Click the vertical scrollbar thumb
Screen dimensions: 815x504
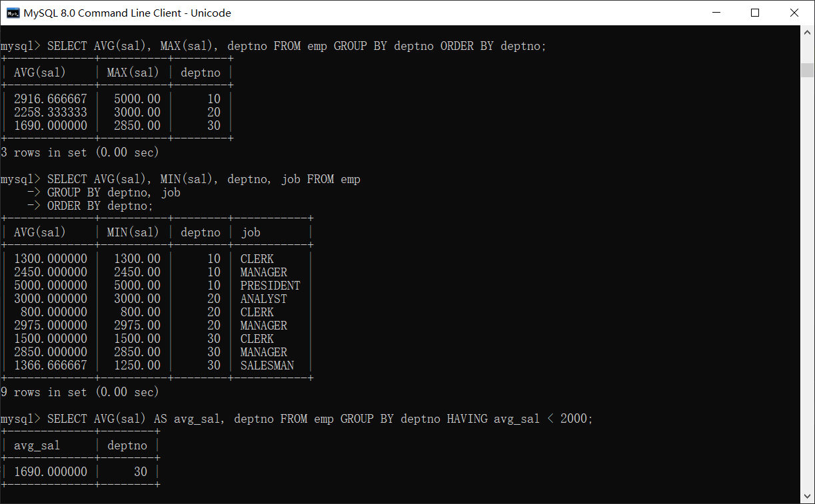pos(807,70)
